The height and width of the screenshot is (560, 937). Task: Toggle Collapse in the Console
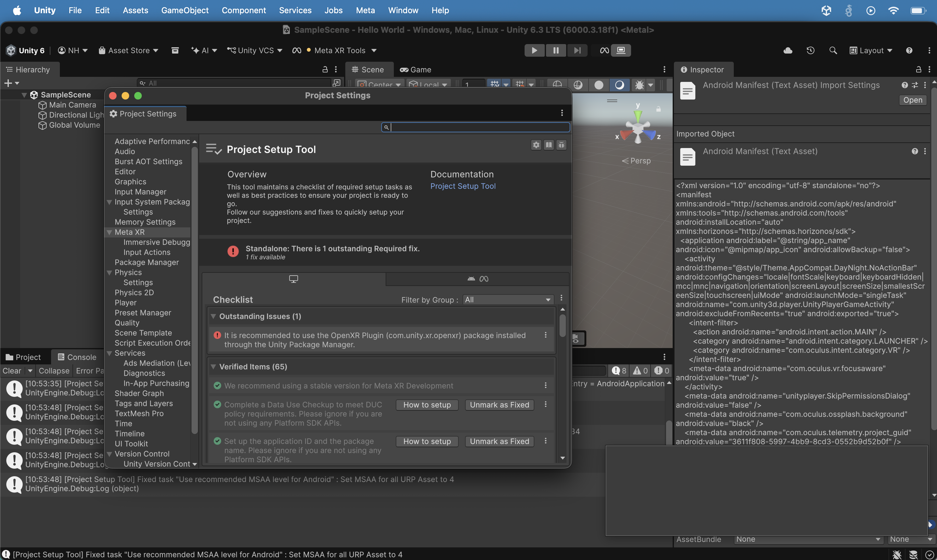coord(54,371)
